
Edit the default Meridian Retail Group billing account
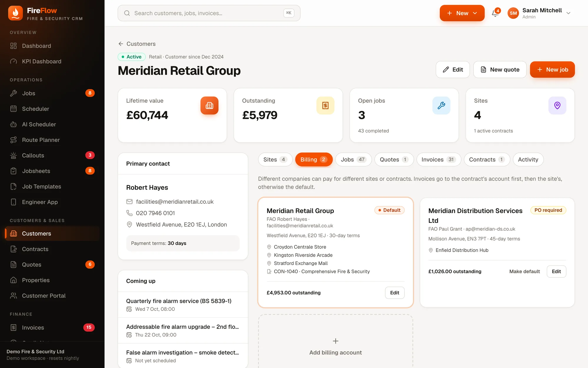(x=395, y=293)
